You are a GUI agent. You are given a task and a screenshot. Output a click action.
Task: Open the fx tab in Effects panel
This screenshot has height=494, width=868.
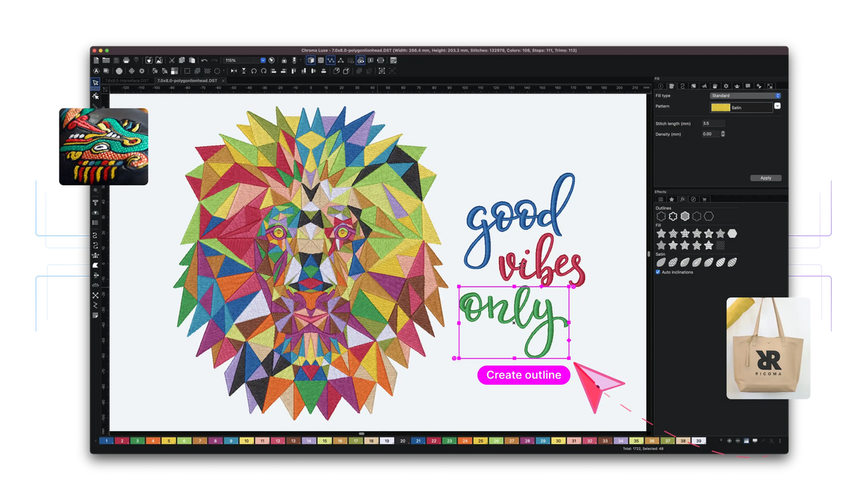(x=682, y=199)
